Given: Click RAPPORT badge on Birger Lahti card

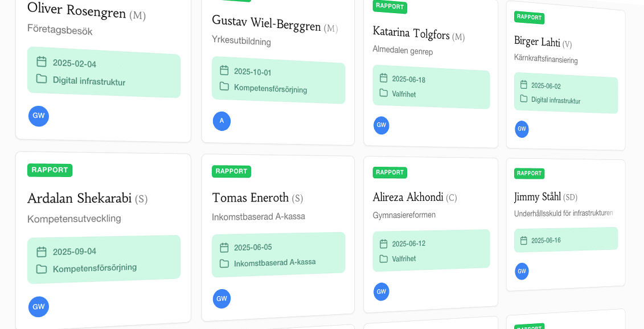Looking at the screenshot, I should point(529,17).
